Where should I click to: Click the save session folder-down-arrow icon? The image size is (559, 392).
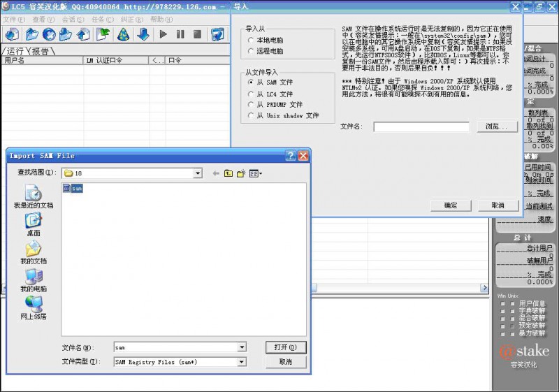coord(66,34)
